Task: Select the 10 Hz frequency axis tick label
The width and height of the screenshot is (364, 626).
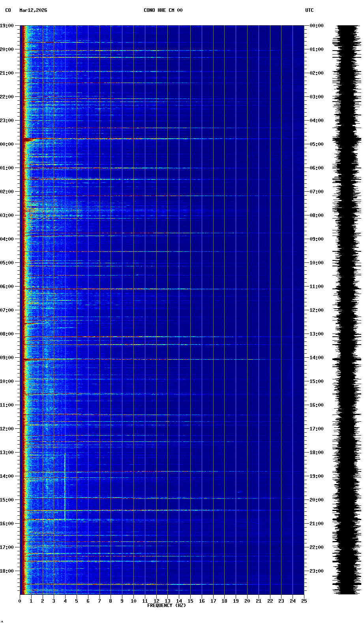Action: [133, 601]
